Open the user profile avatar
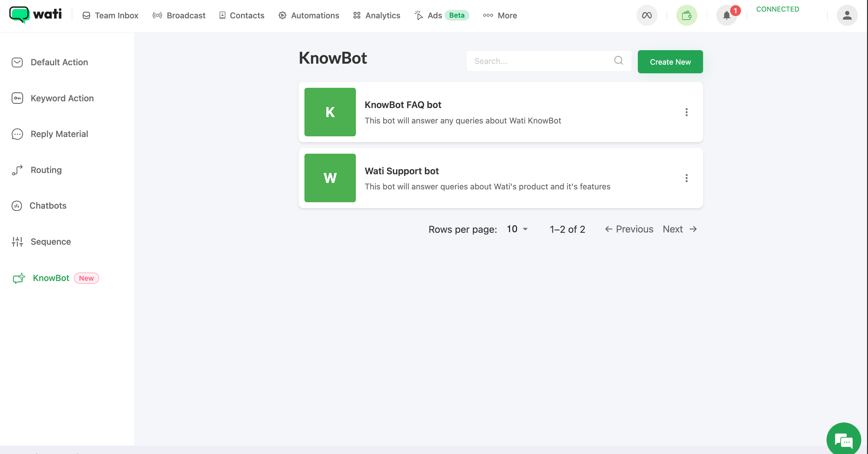 pos(847,15)
